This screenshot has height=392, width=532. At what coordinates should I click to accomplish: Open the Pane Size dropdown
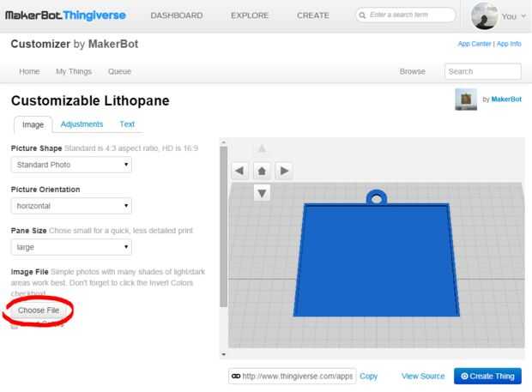pos(71,247)
